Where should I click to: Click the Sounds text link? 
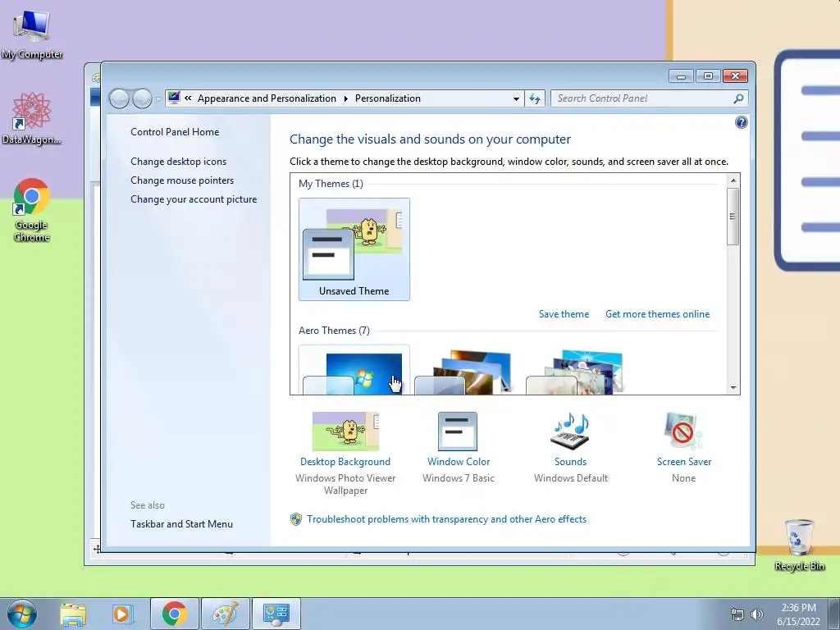point(571,462)
